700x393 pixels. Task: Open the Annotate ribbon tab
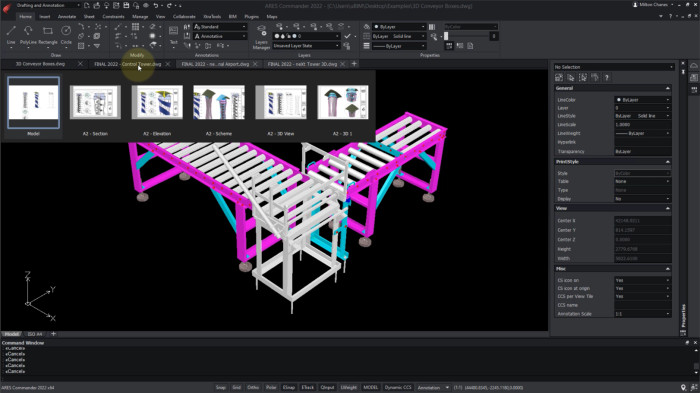pyautogui.click(x=67, y=17)
